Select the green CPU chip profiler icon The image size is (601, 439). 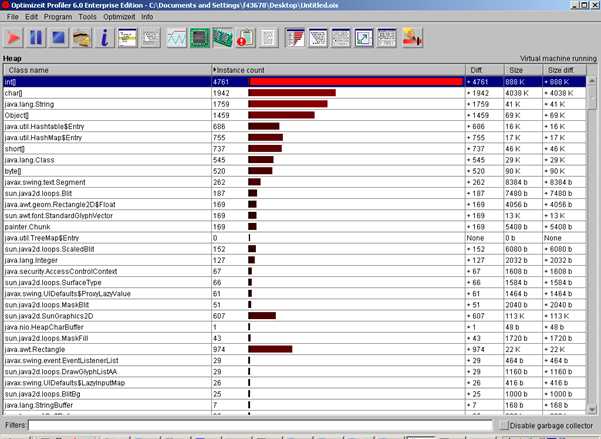200,38
